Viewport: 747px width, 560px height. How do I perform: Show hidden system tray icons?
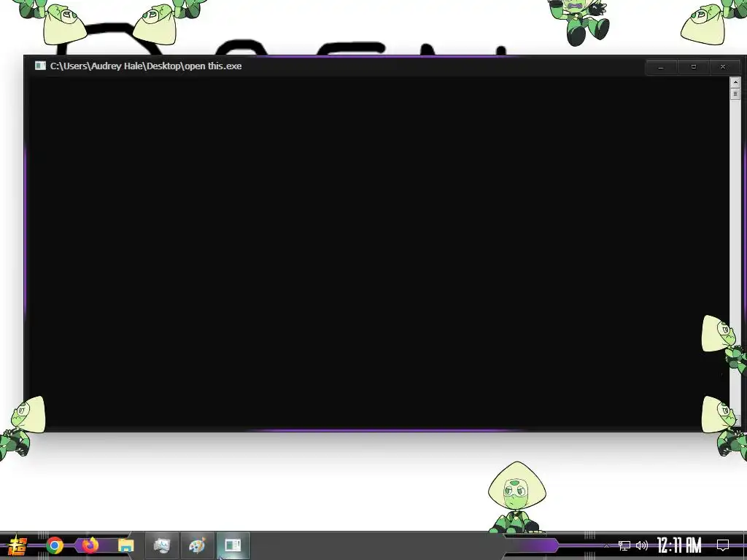coord(606,545)
